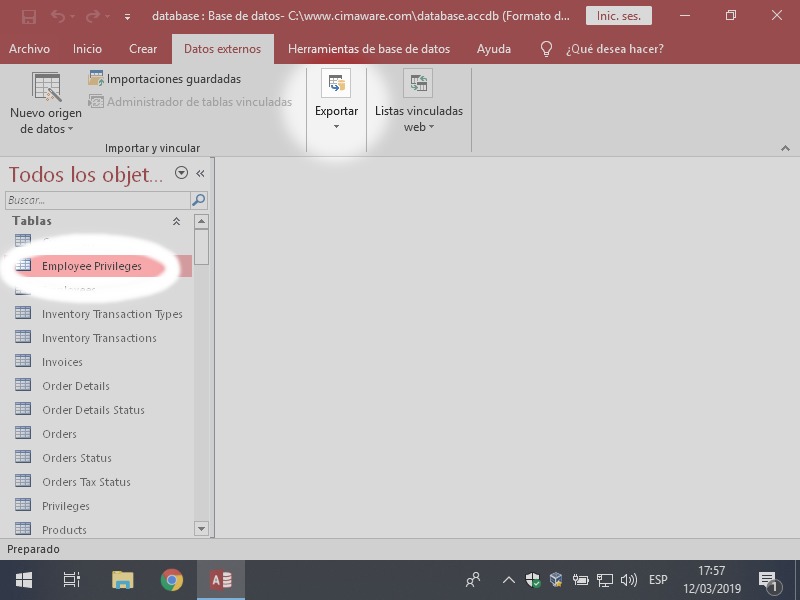Select the Employee Privileges table
This screenshot has height=600, width=800.
[x=92, y=266]
